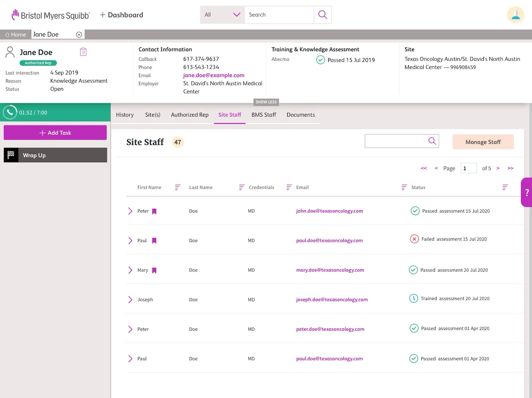Image resolution: width=532 pixels, height=398 pixels.
Task: Expand the Mary Doe row
Action: pyautogui.click(x=130, y=270)
